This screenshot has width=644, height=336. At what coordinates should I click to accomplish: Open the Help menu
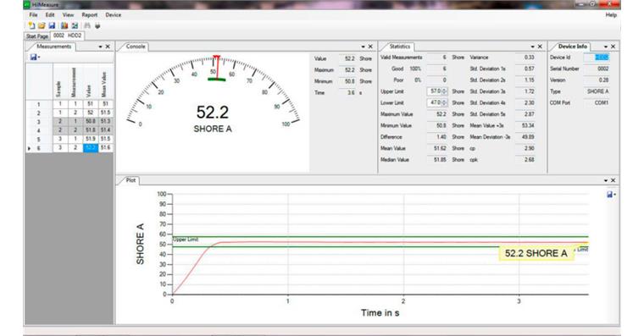pos(611,14)
